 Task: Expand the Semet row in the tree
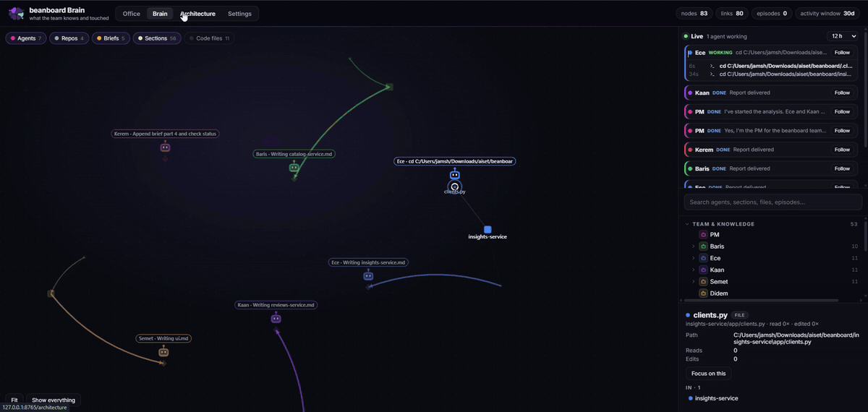(694, 281)
